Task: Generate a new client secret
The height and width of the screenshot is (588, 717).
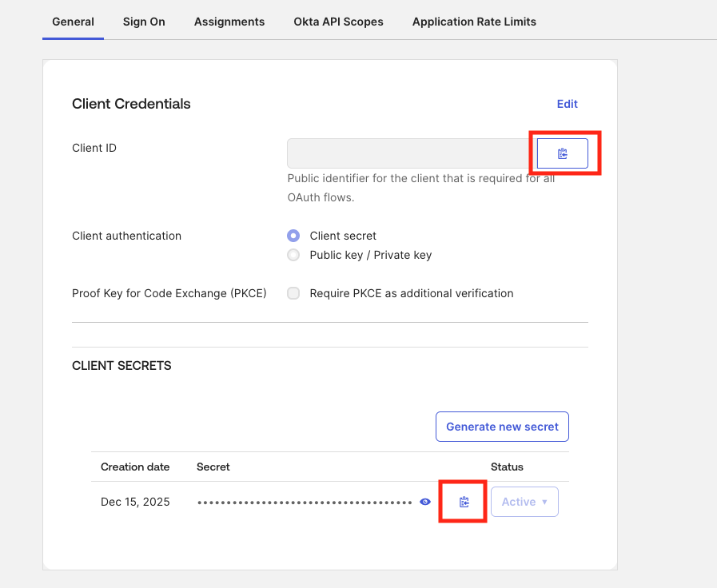Action: pyautogui.click(x=502, y=426)
